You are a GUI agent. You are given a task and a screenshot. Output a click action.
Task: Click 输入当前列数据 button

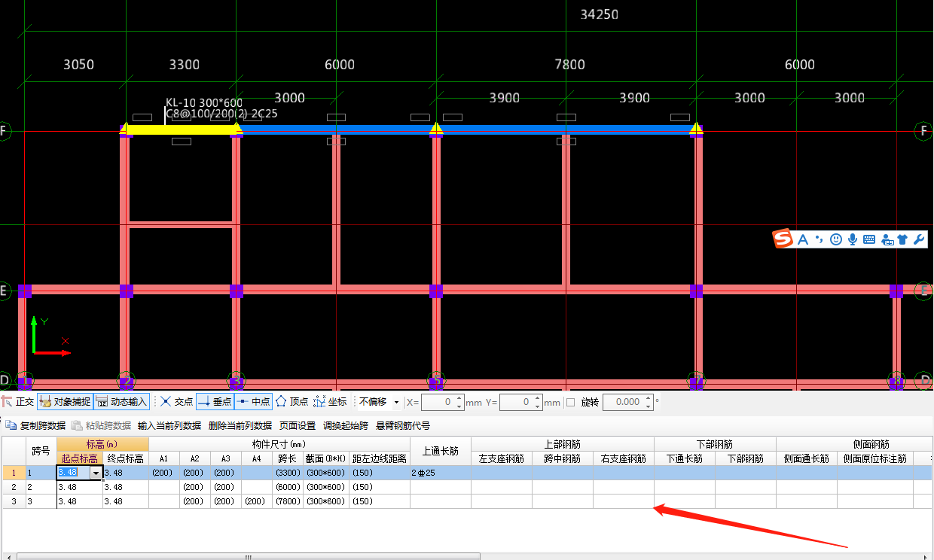tap(169, 425)
